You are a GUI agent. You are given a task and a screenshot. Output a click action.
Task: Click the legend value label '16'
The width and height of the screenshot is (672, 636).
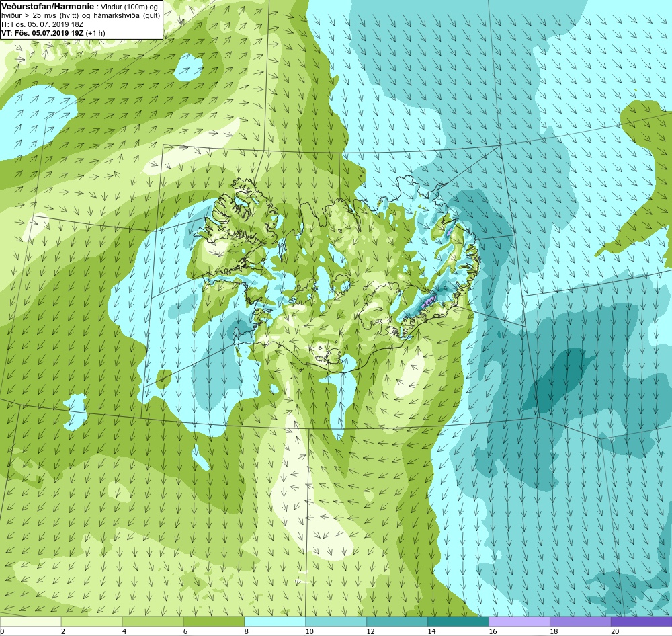coord(493,631)
